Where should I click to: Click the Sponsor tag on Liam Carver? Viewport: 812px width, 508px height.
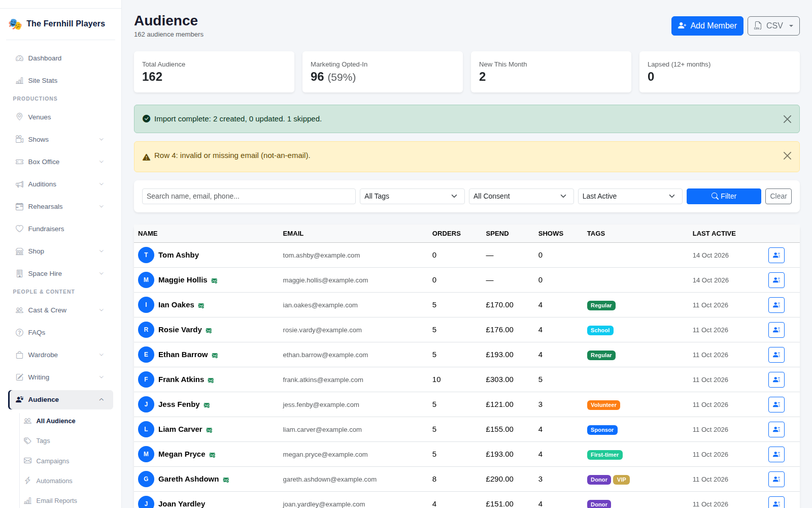coord(602,430)
